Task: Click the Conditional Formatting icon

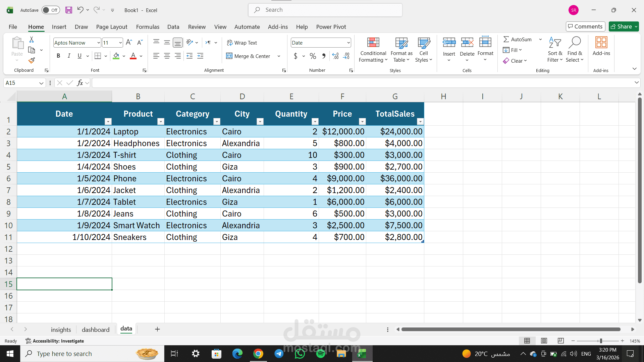Action: point(373,43)
